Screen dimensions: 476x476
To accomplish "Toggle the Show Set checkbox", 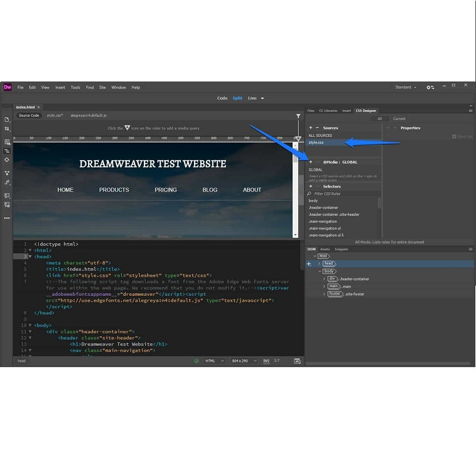I will 454,137.
